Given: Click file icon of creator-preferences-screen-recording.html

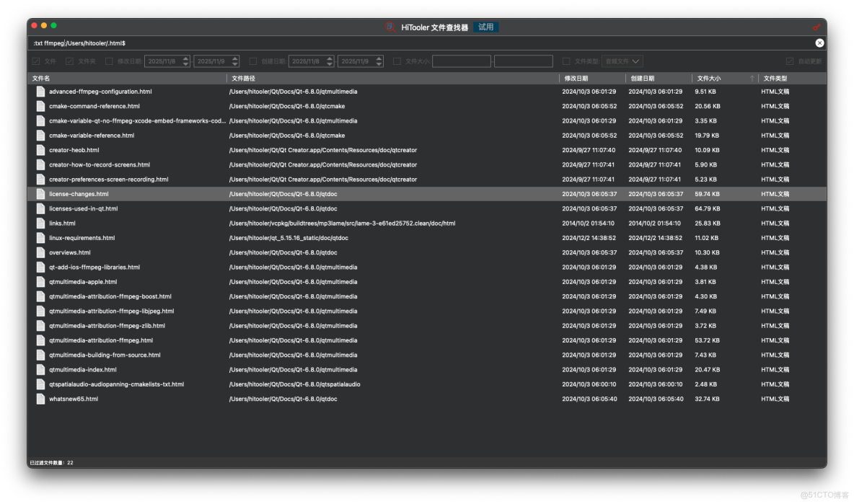Looking at the screenshot, I should pos(40,179).
